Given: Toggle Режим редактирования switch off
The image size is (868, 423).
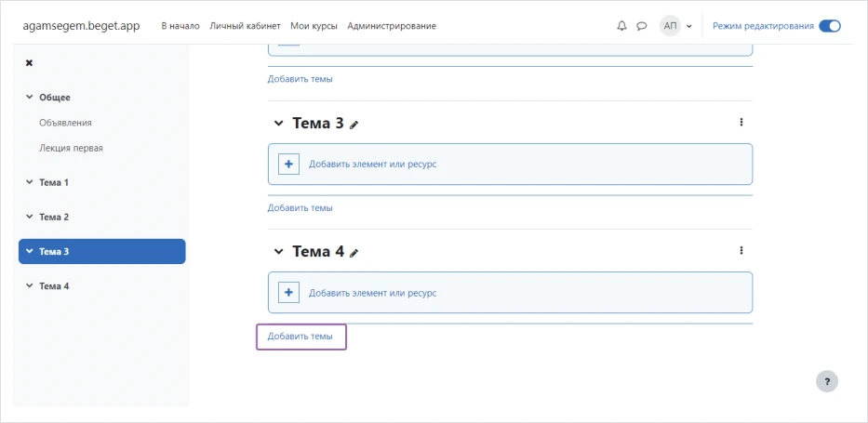Looking at the screenshot, I should [829, 26].
